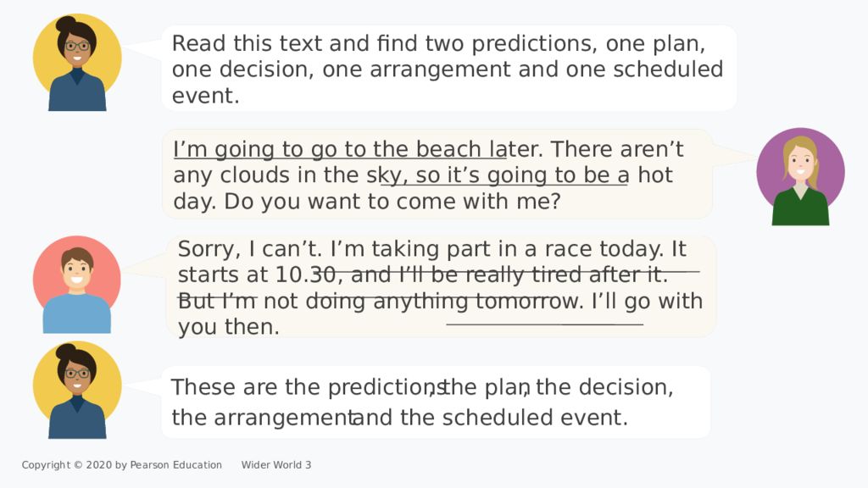Click the top teacher avatar with glasses
Viewport: 868px width, 488px height.
77,63
